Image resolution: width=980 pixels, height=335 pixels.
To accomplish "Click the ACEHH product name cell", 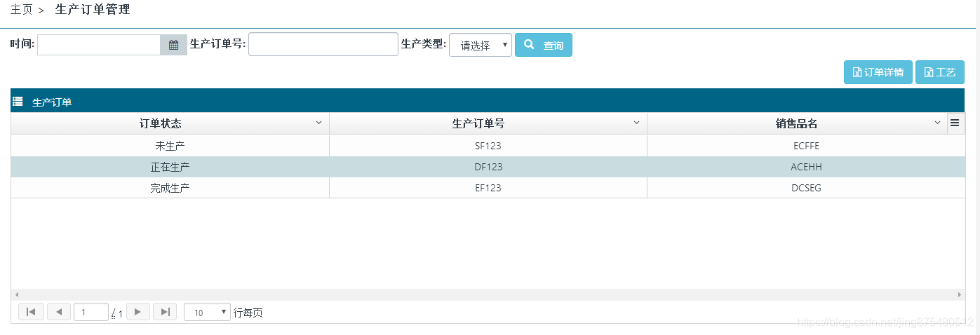I will 806,167.
